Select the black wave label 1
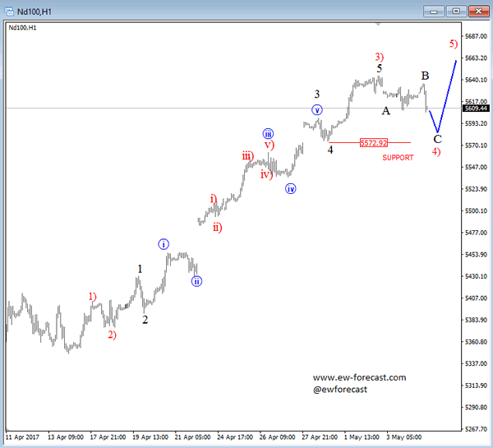 tap(140, 269)
